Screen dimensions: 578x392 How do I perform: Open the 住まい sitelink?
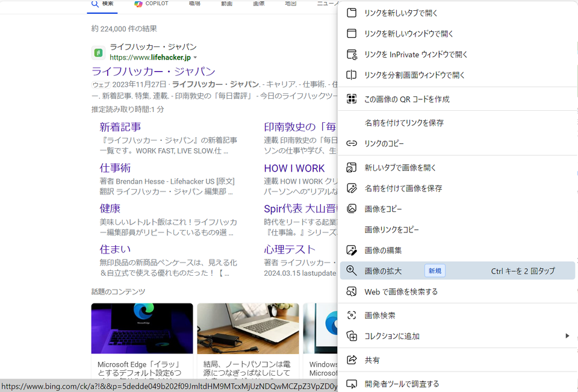click(x=115, y=249)
